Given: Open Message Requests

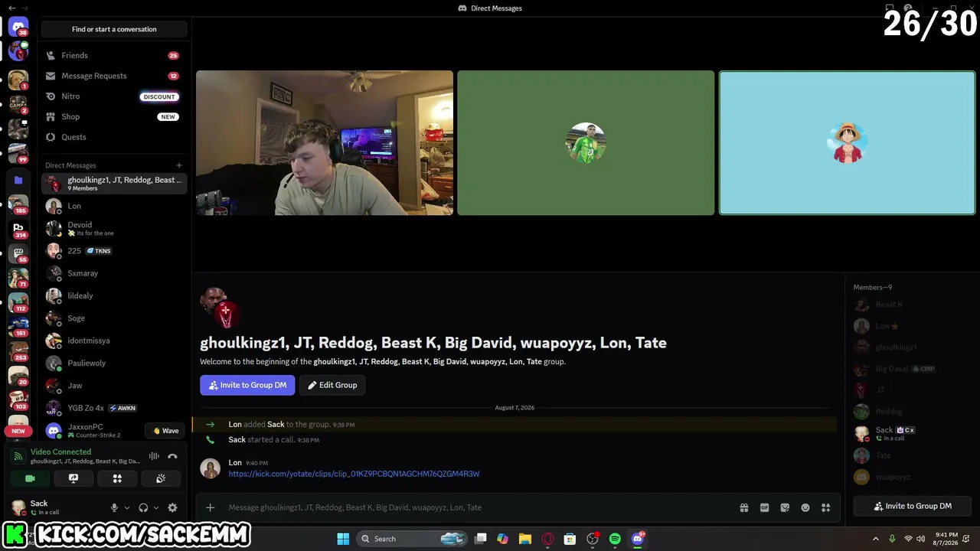Looking at the screenshot, I should click(114, 76).
